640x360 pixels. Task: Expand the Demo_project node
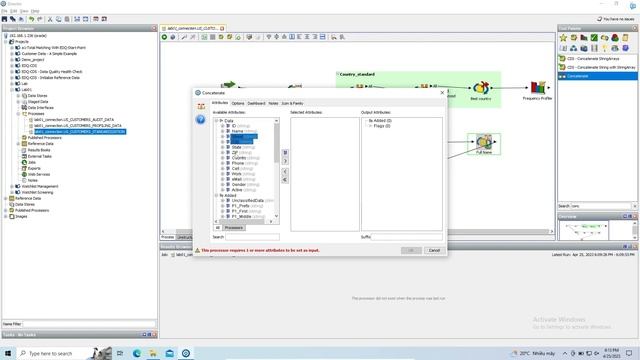(12, 60)
